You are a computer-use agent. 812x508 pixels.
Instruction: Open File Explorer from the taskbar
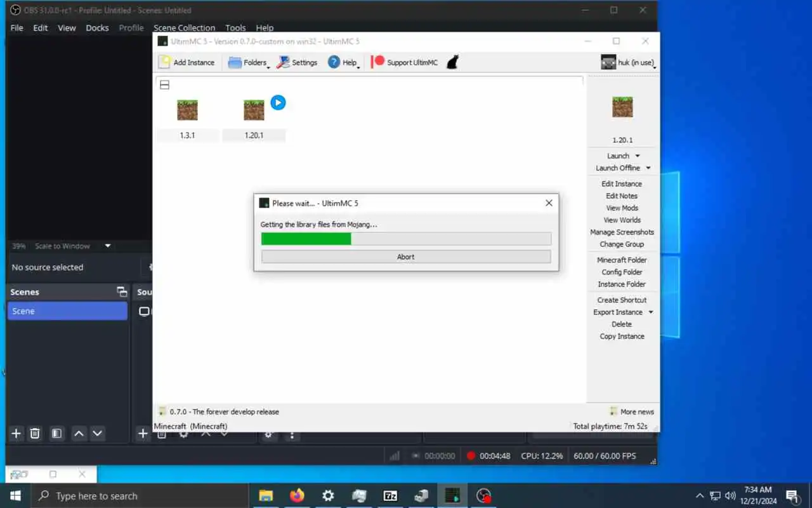pyautogui.click(x=266, y=496)
